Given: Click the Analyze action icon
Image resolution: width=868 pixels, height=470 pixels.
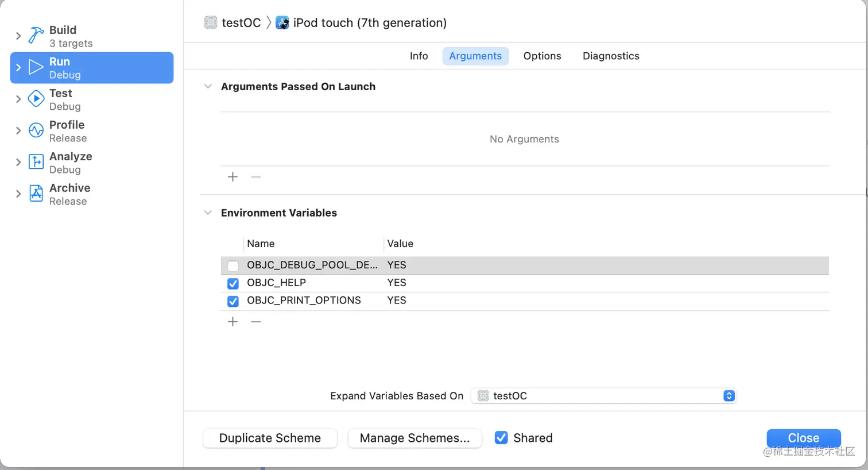Looking at the screenshot, I should 36,162.
